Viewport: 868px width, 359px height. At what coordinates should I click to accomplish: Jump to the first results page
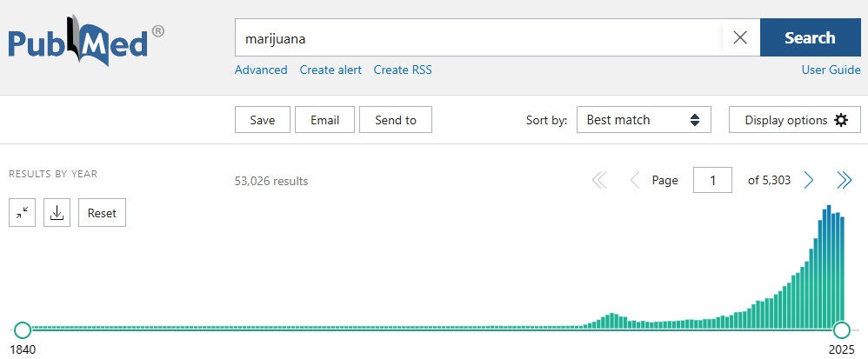pyautogui.click(x=599, y=181)
